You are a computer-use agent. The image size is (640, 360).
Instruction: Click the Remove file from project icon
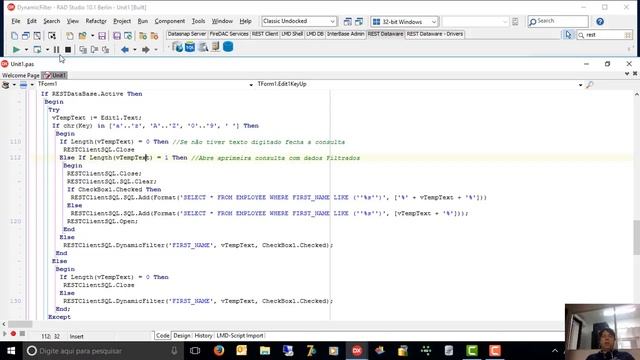[154, 36]
